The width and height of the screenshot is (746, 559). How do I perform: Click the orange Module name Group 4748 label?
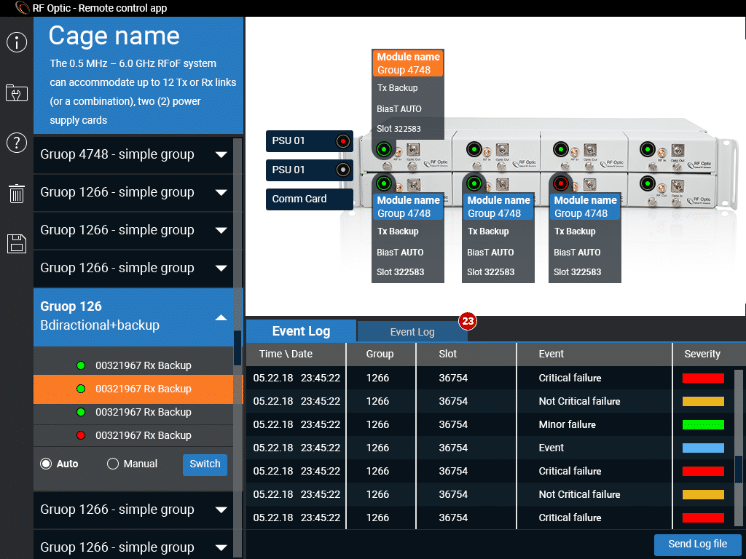410,64
